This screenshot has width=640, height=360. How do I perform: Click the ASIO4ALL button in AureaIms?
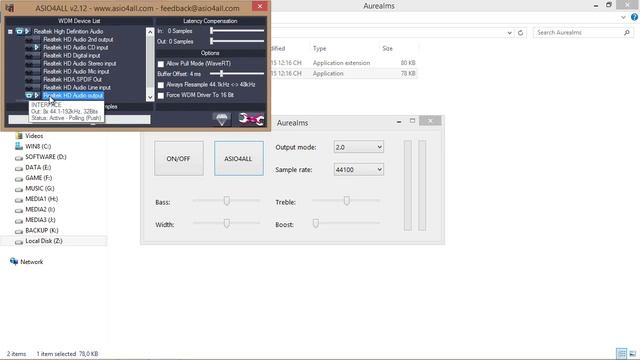[x=239, y=158]
